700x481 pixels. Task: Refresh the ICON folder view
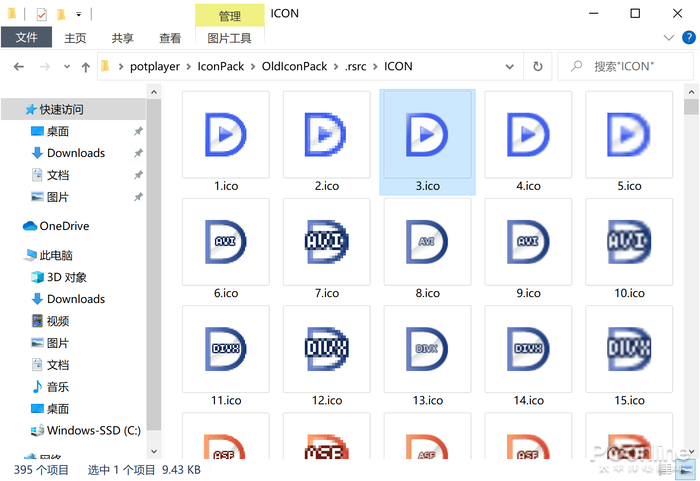pos(538,67)
